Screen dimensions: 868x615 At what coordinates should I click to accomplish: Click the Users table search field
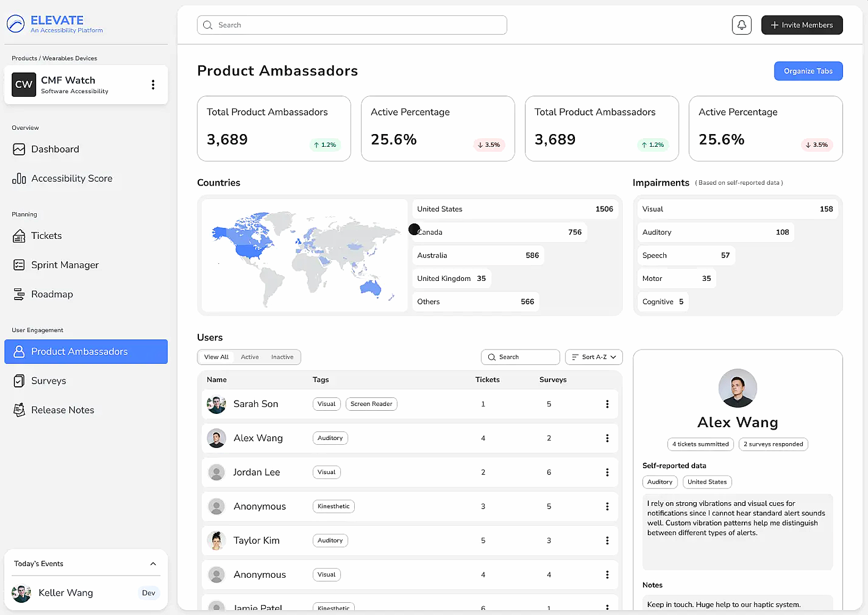tap(521, 357)
